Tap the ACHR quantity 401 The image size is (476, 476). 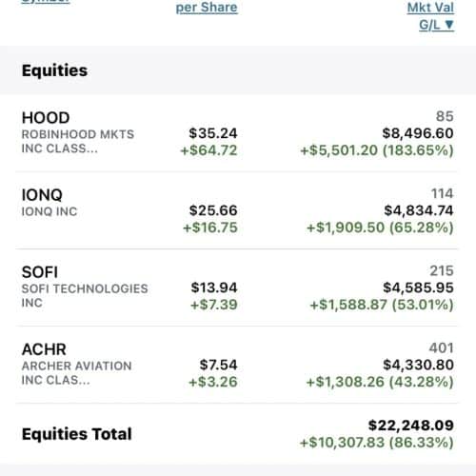tap(441, 348)
